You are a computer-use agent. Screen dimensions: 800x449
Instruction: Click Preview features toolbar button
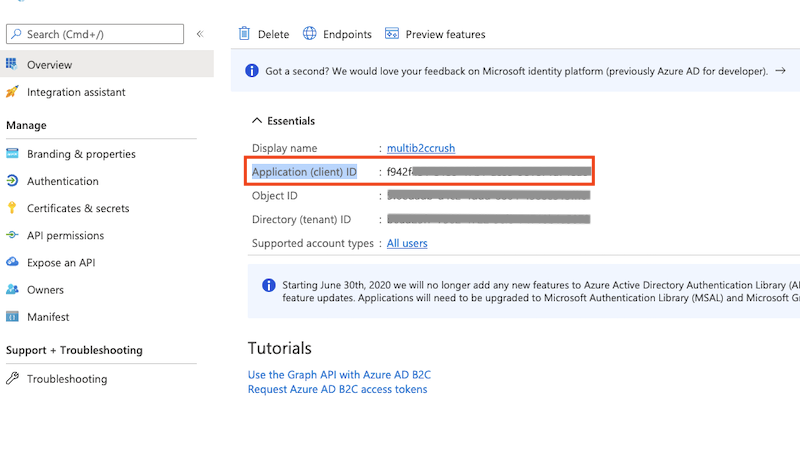435,34
